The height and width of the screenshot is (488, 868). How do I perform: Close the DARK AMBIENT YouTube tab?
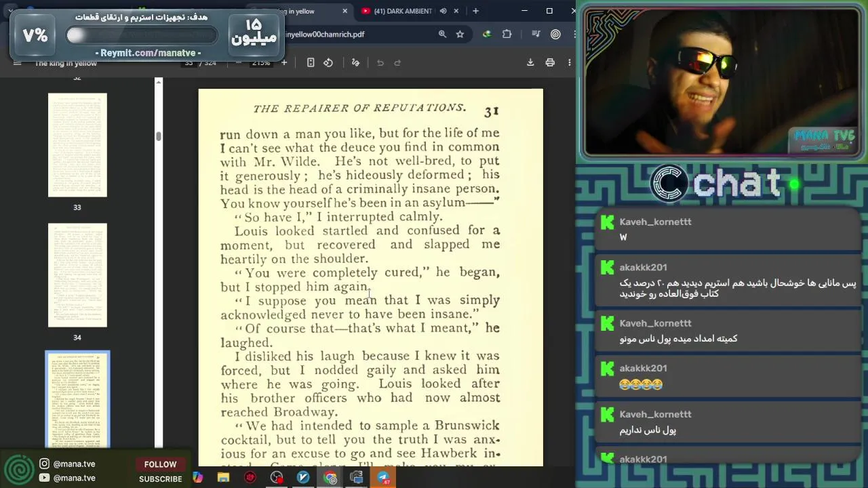click(x=456, y=11)
